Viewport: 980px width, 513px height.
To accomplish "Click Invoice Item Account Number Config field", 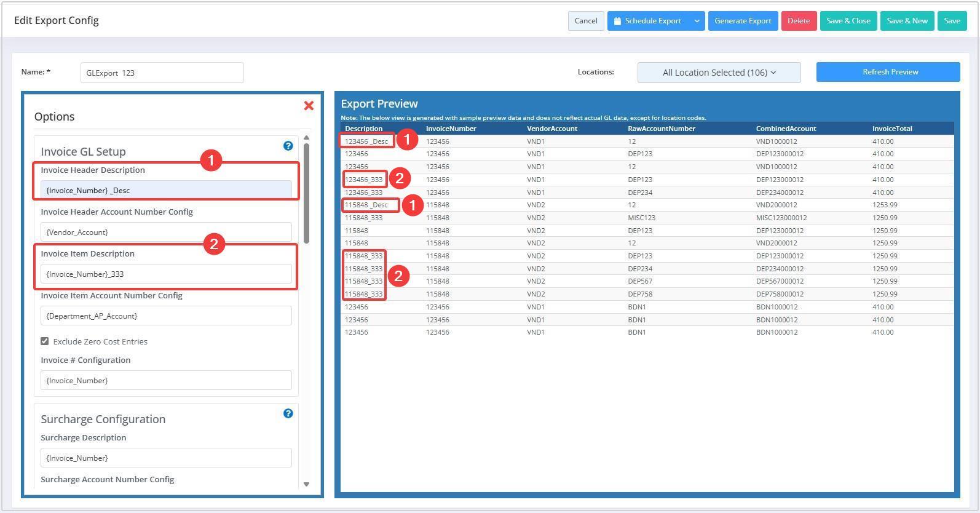I will pos(166,316).
